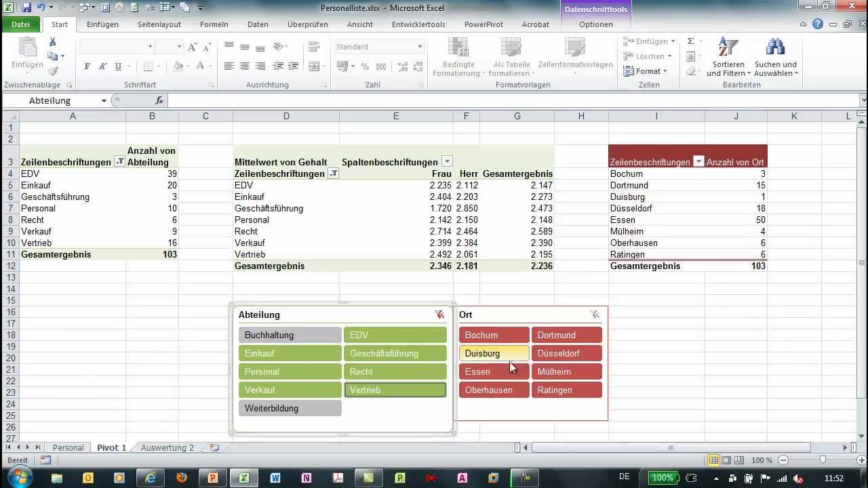Open the PowerPivot ribbon tab
868x488 pixels.
(x=484, y=24)
